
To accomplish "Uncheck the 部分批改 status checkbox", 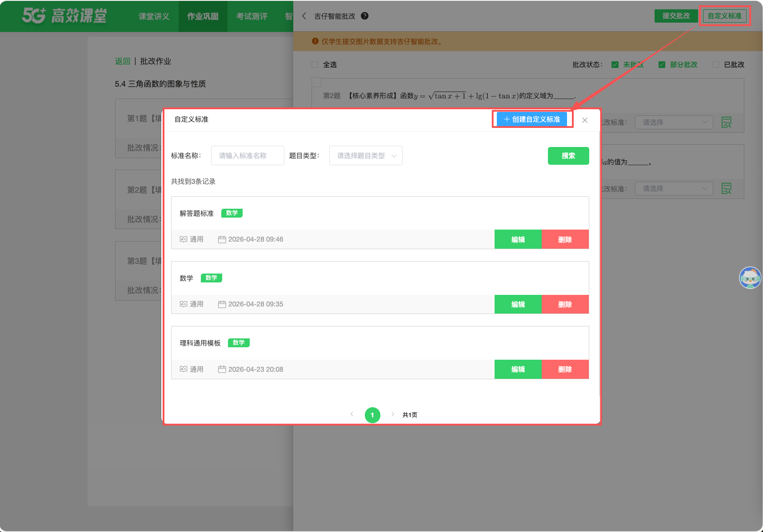I will point(662,65).
